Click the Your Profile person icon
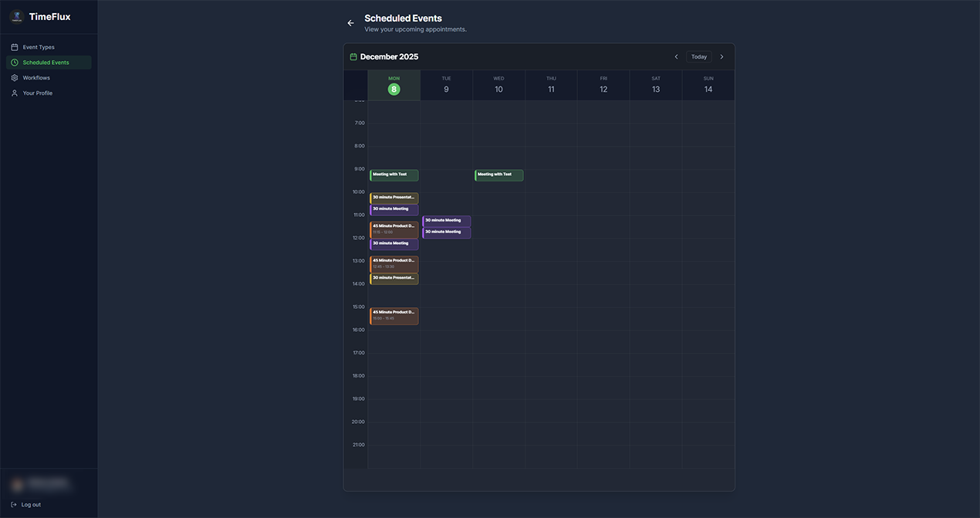 point(13,93)
